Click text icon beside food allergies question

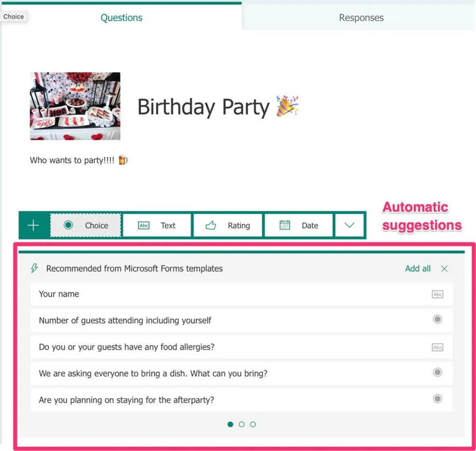coord(437,347)
